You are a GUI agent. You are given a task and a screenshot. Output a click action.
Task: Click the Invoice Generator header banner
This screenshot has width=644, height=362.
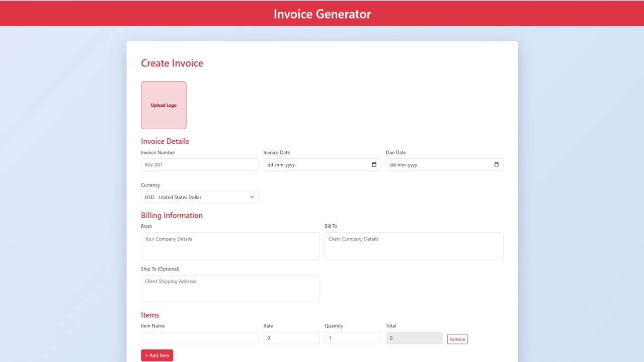[322, 14]
